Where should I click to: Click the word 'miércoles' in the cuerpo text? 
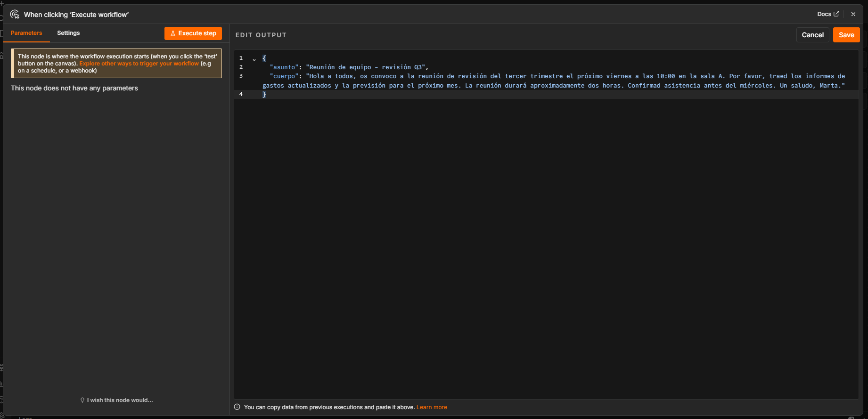[x=756, y=86]
